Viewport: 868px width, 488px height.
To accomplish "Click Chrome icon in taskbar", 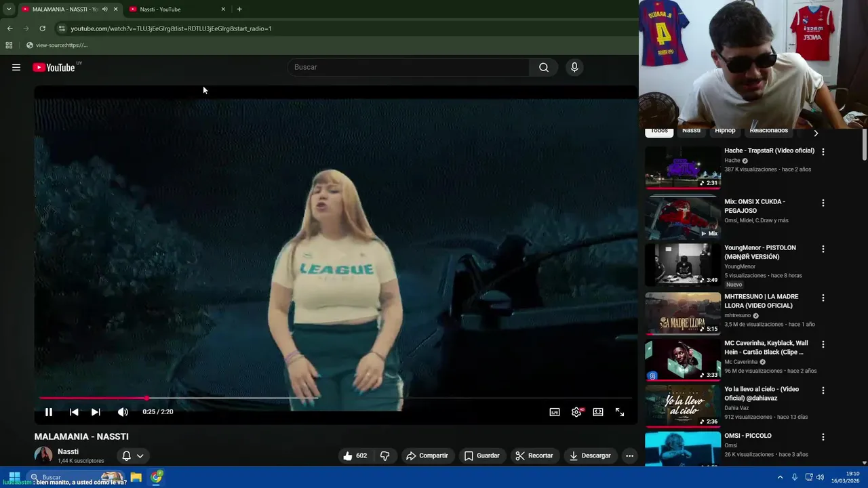I will (x=157, y=477).
